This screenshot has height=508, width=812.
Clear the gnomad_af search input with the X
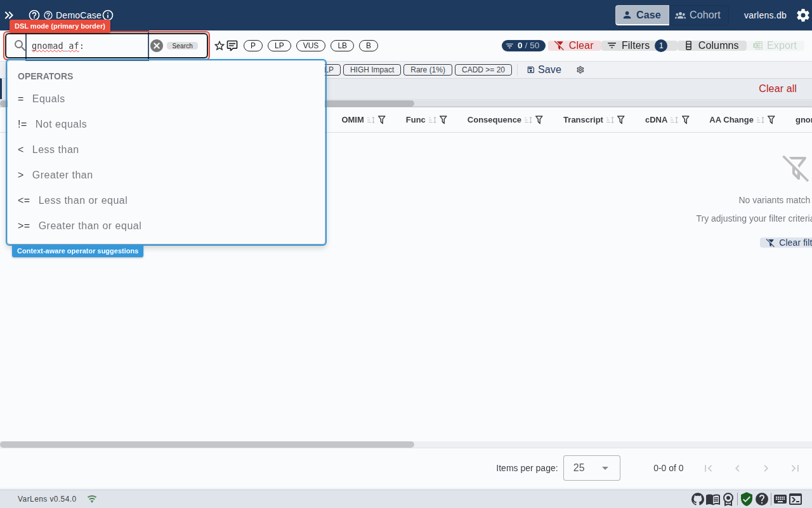156,45
